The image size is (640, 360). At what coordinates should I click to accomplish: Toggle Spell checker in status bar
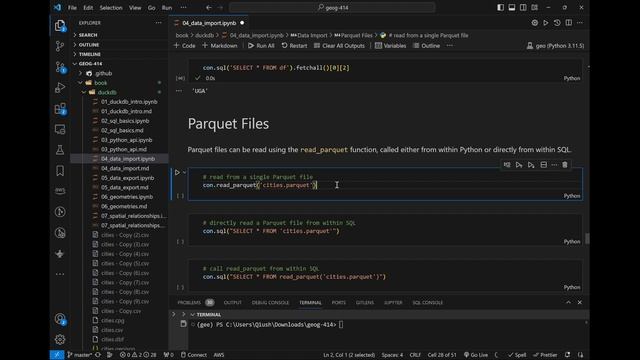tap(517, 355)
